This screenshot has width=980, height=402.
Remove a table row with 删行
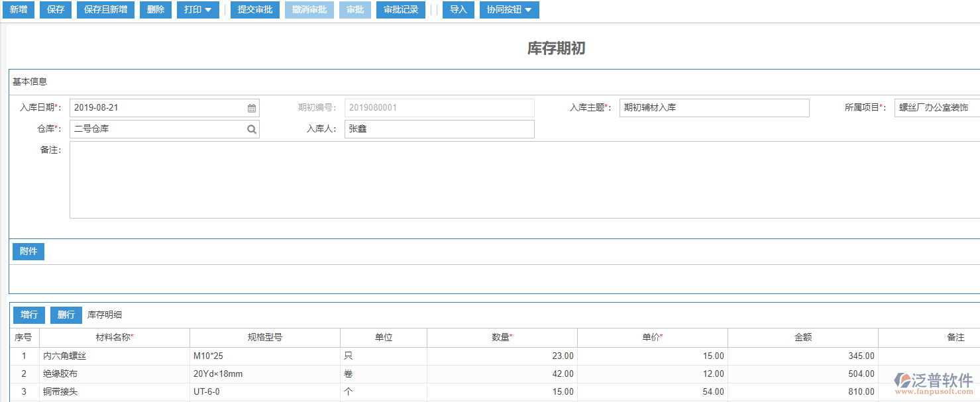click(66, 315)
